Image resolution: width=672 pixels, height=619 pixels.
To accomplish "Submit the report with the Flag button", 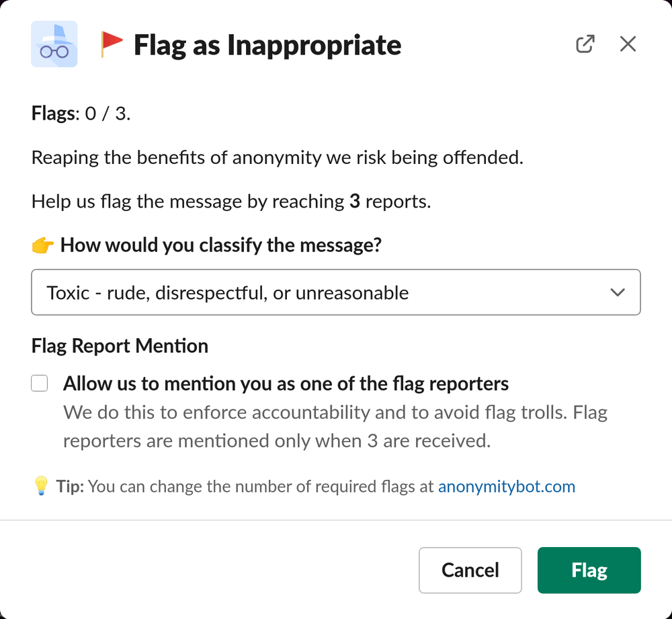I will click(589, 570).
